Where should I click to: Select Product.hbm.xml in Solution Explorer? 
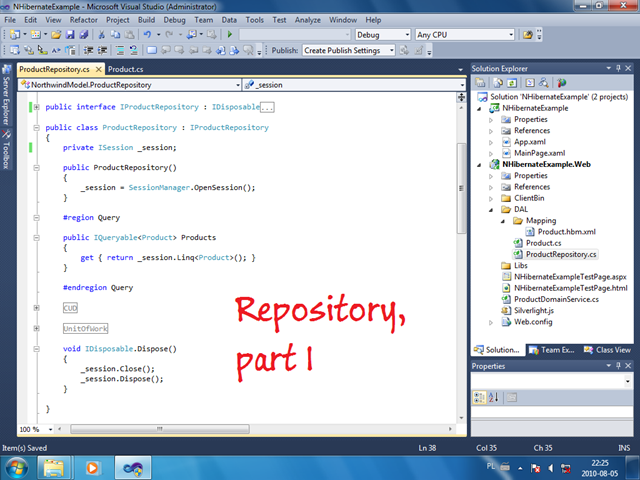tap(567, 232)
